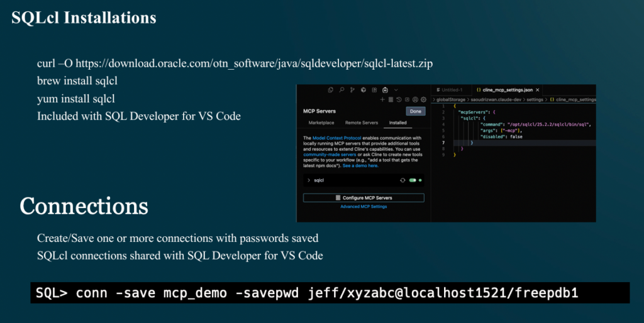Open the Extensions grid icon
Screen dimensions: 644x323
[374, 90]
